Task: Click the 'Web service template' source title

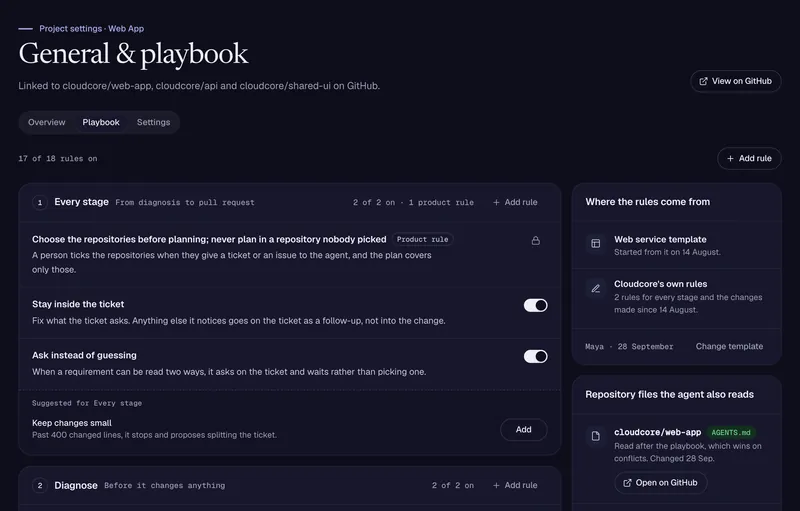Action: point(660,239)
